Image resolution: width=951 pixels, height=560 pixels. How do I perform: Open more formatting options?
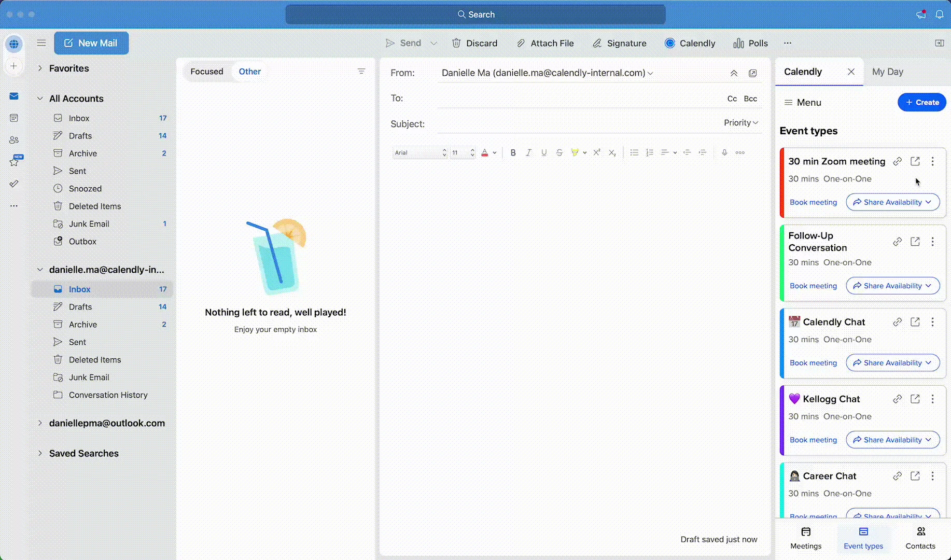pos(740,152)
